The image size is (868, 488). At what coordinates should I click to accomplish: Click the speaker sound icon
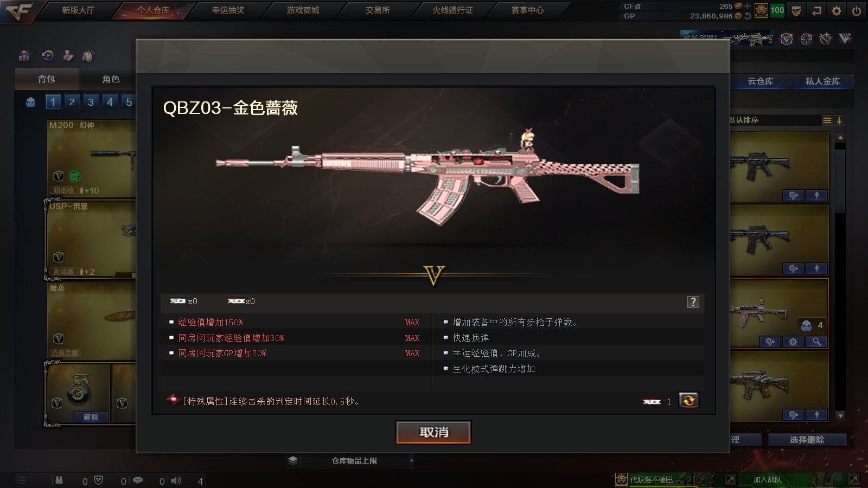coord(176,480)
